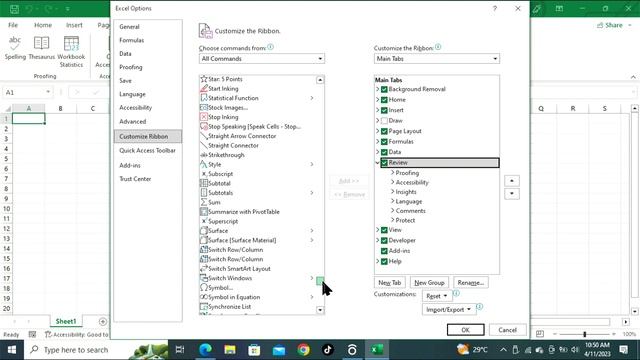Open Workbook Statistics in the ribbon
640x360 pixels.
coord(71,51)
